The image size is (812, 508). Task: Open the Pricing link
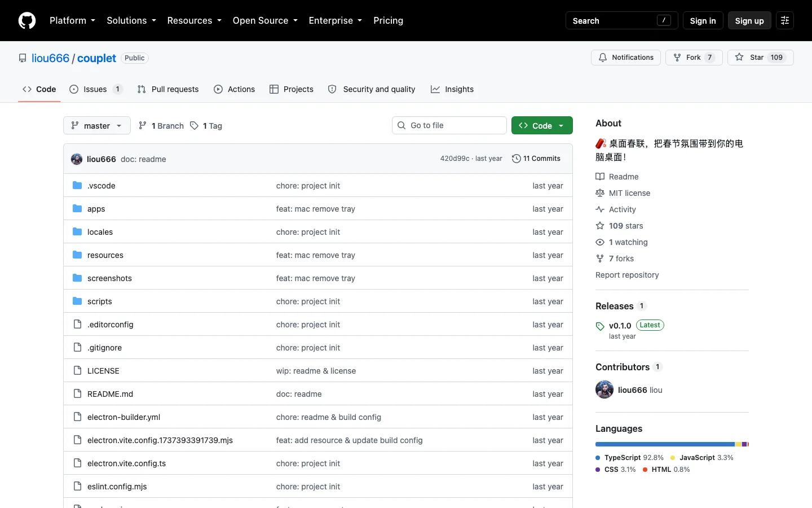[x=389, y=21]
